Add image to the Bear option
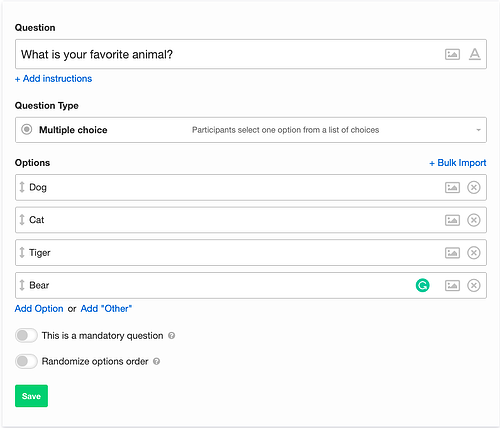Viewport: 500px width, 428px height. pos(452,285)
